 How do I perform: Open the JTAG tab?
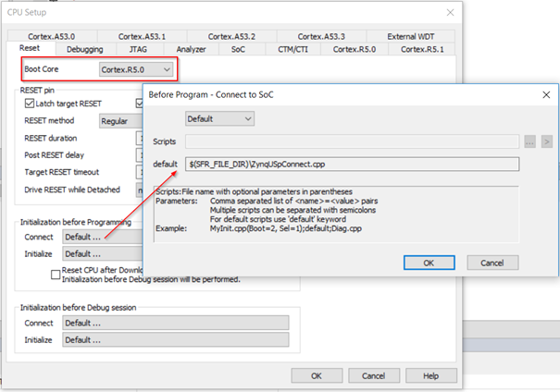pyautogui.click(x=136, y=48)
